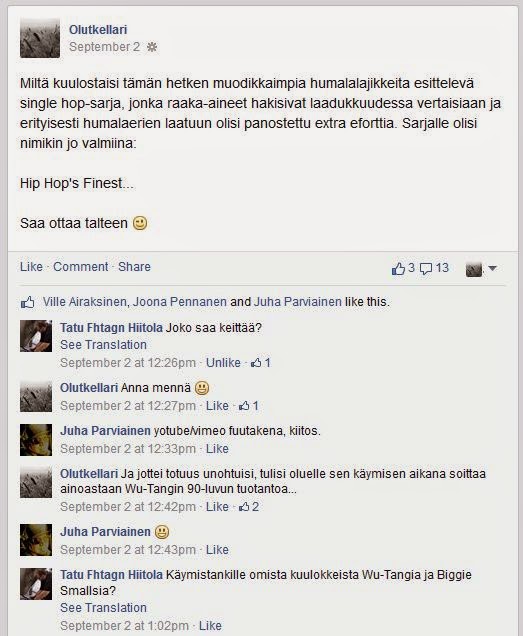The image size is (523, 636).
Task: Click the post privacy gear icon
Action: click(152, 47)
